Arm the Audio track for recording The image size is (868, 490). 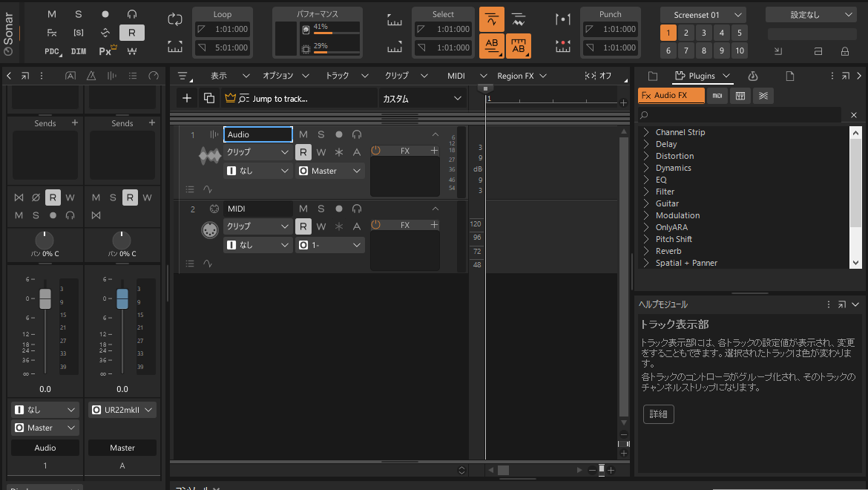(339, 134)
